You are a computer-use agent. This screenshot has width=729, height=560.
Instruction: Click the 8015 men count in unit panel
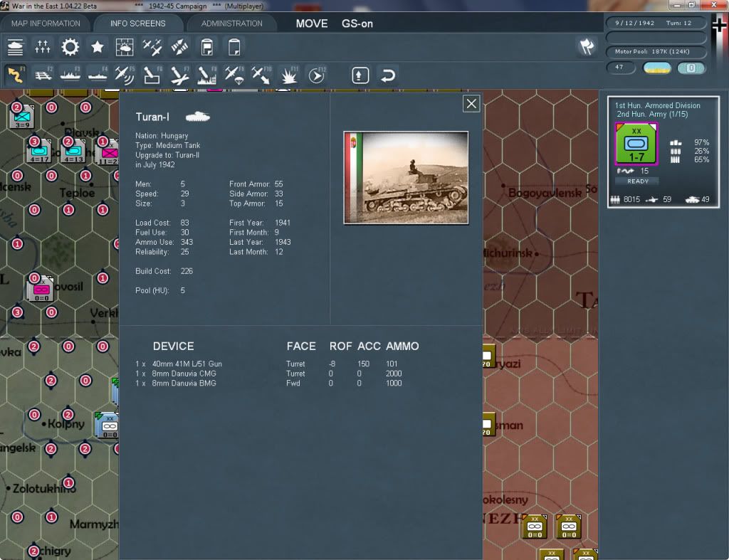click(x=631, y=199)
